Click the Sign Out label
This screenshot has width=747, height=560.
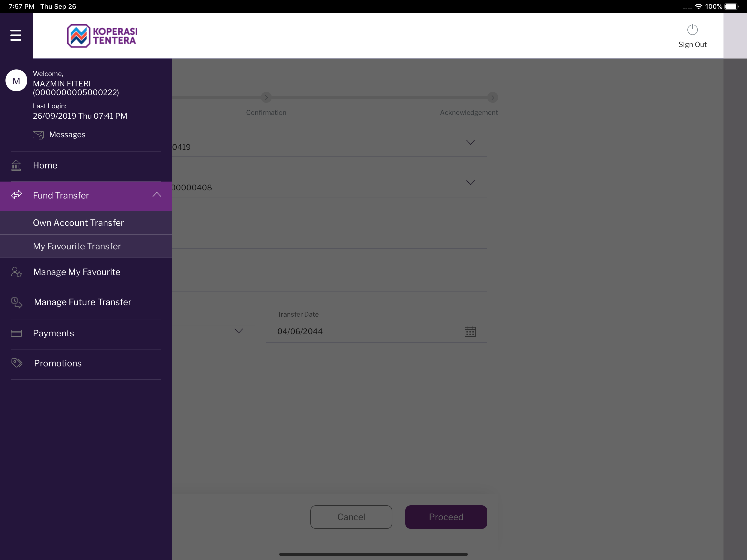[x=692, y=45]
